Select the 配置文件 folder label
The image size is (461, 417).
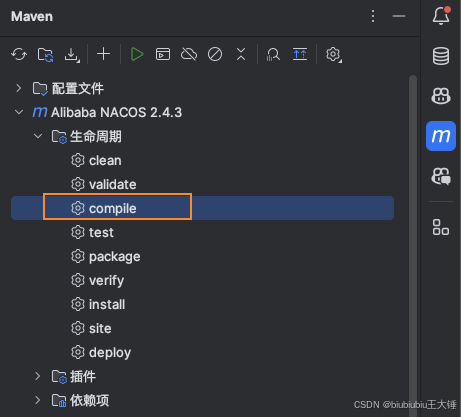point(78,88)
